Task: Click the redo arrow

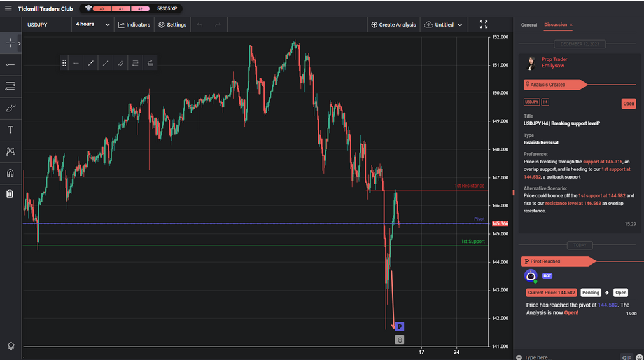Action: coord(218,25)
